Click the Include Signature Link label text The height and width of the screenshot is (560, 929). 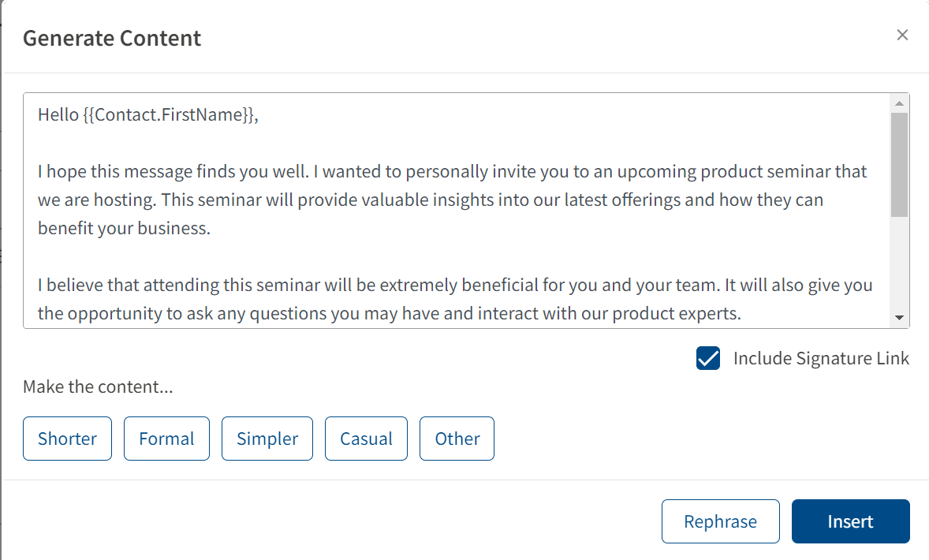pyautogui.click(x=821, y=358)
